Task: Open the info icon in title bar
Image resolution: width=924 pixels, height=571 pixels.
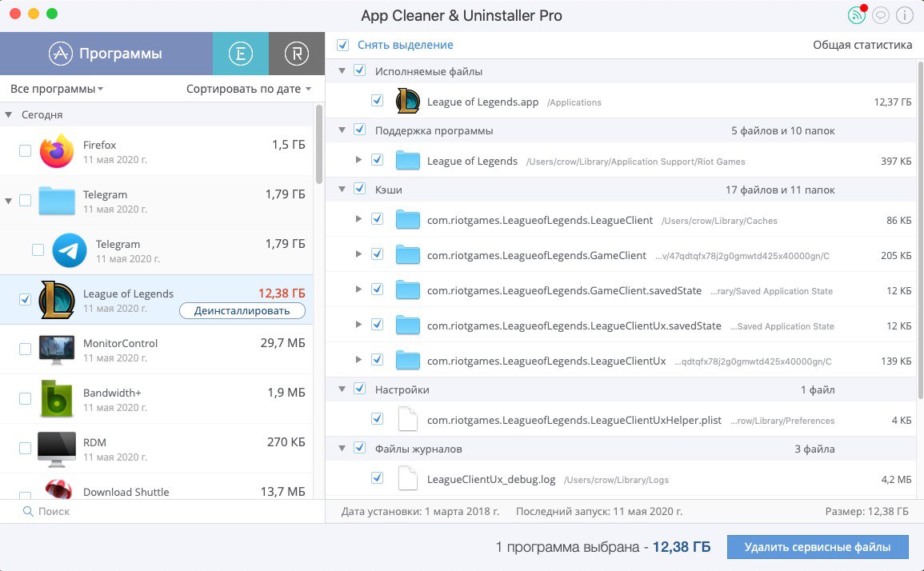Action: tap(905, 15)
